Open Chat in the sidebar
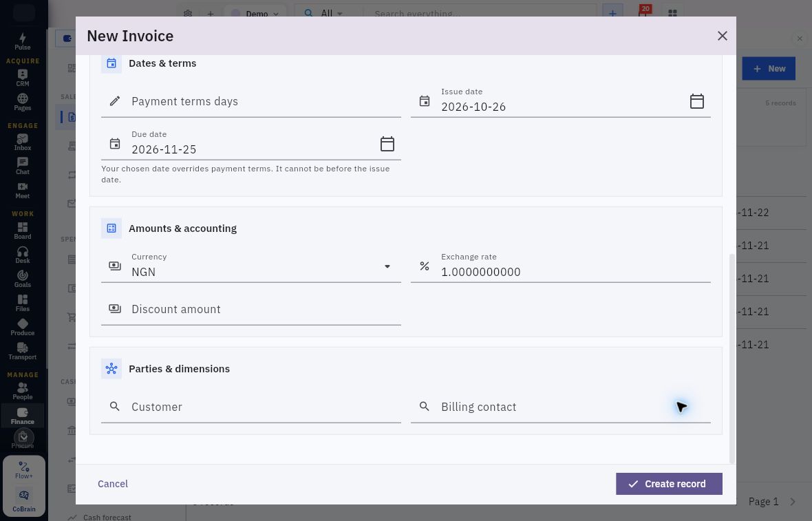This screenshot has width=812, height=521. pyautogui.click(x=22, y=167)
